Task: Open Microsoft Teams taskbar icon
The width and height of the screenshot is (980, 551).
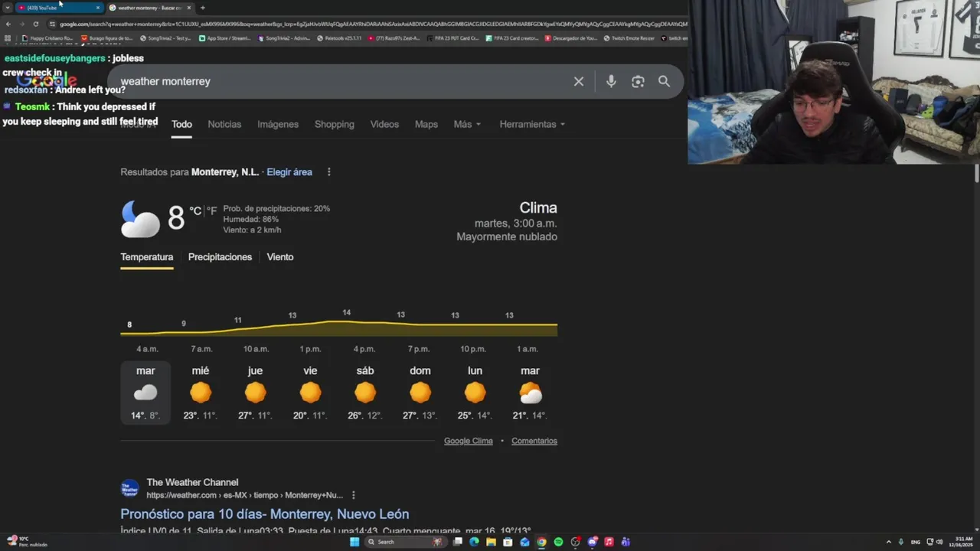Action: (626, 542)
